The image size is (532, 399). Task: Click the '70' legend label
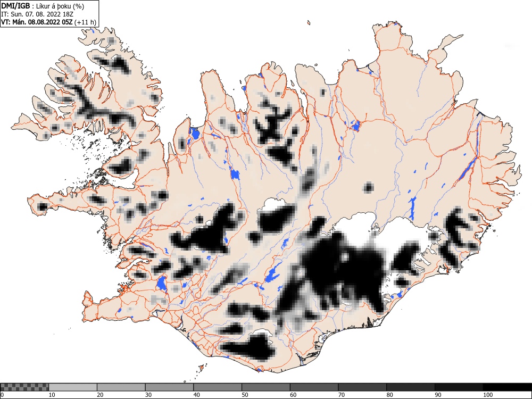[x=342, y=395]
